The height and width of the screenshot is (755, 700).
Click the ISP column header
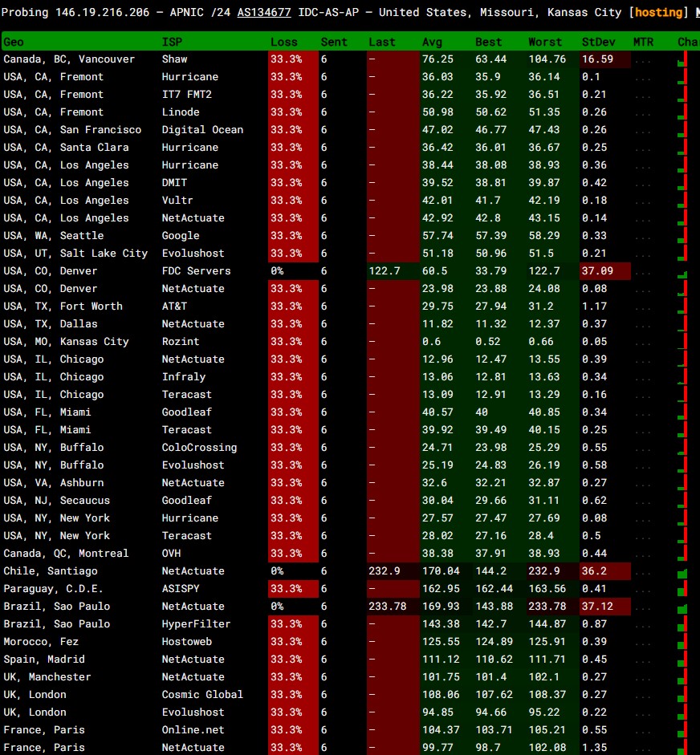pos(172,42)
